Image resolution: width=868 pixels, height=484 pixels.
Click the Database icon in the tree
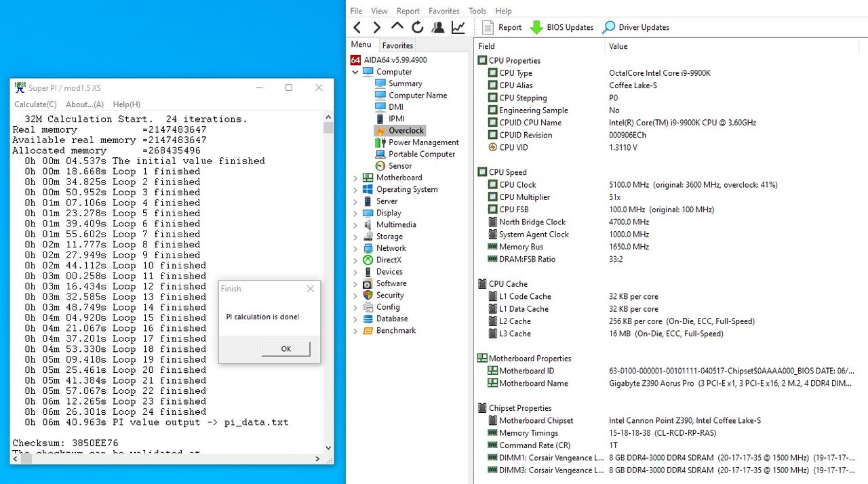click(368, 319)
